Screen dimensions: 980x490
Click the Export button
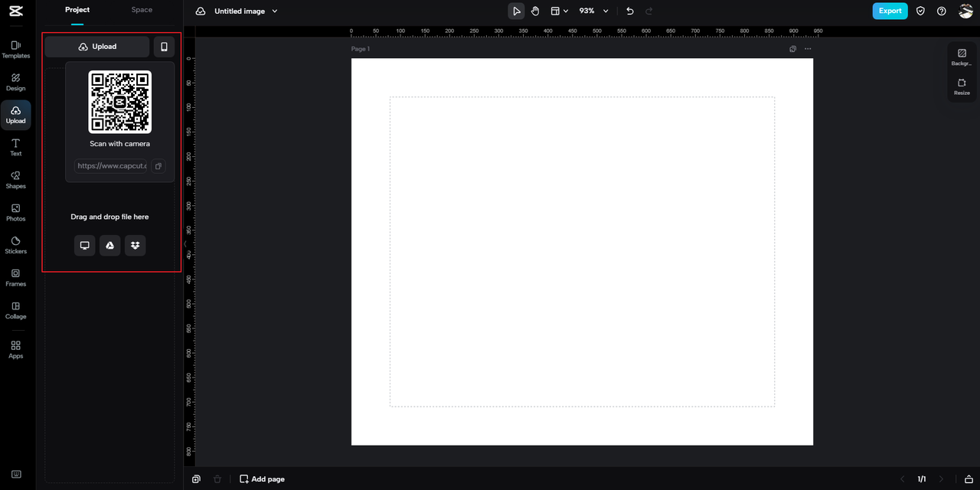click(x=890, y=11)
